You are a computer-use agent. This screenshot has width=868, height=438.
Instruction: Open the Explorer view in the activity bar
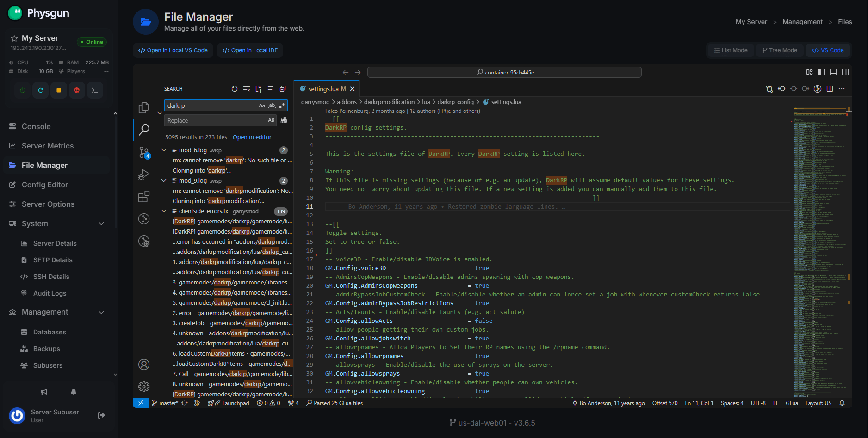point(144,107)
